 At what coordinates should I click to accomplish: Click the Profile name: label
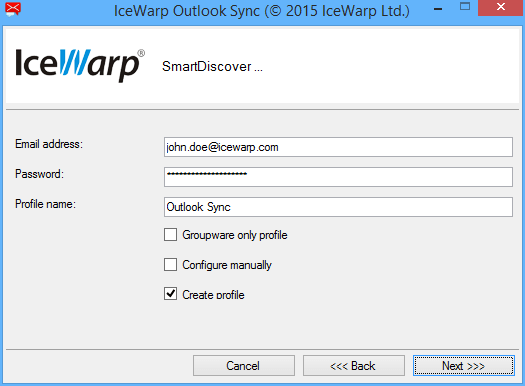[46, 204]
